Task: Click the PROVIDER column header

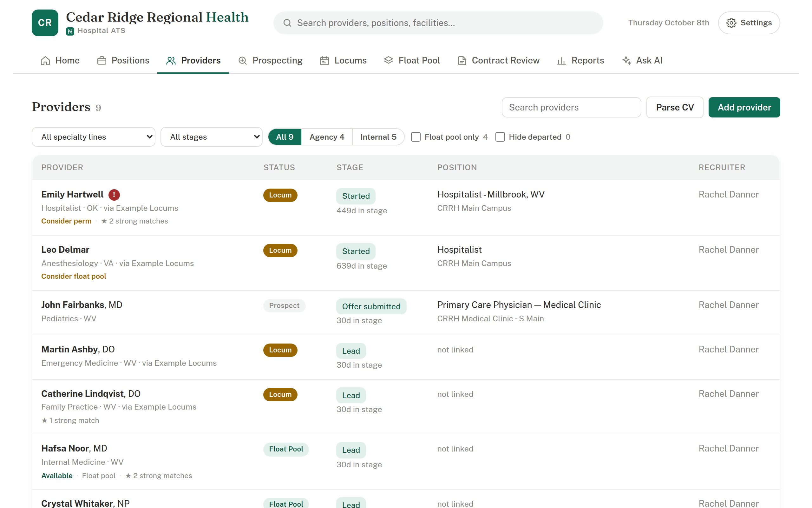Action: [62, 167]
